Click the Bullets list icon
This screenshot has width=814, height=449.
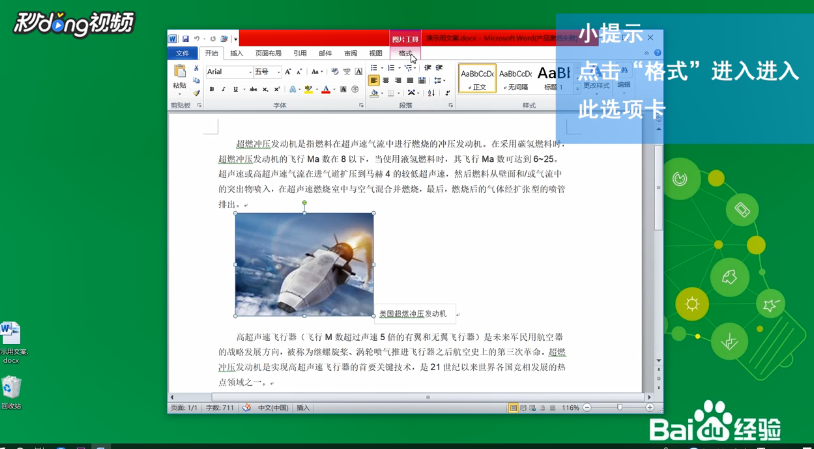[374, 68]
